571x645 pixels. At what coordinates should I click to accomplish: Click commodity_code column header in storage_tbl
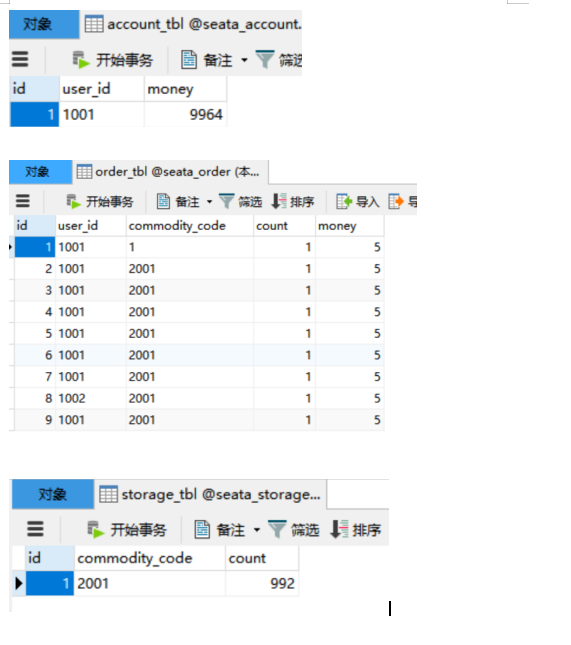pos(150,558)
